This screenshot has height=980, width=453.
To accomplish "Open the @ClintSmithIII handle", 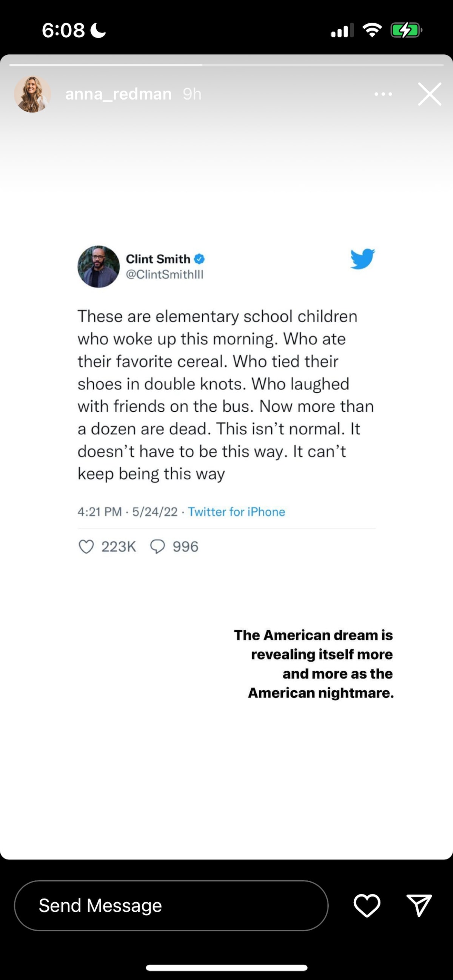I will (165, 275).
